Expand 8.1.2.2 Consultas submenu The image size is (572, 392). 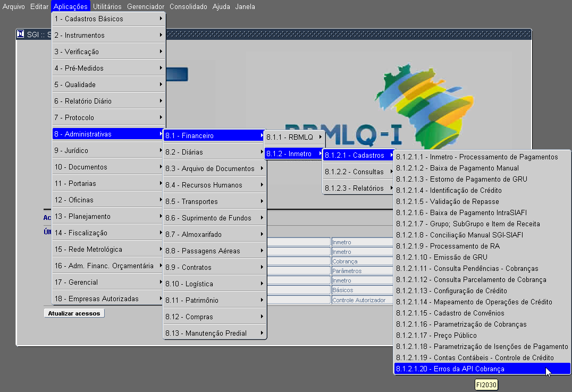[x=358, y=172]
